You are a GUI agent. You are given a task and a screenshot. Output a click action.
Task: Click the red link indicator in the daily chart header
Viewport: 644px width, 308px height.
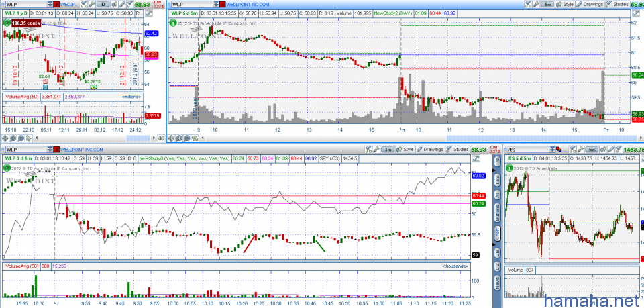pyautogui.click(x=56, y=5)
